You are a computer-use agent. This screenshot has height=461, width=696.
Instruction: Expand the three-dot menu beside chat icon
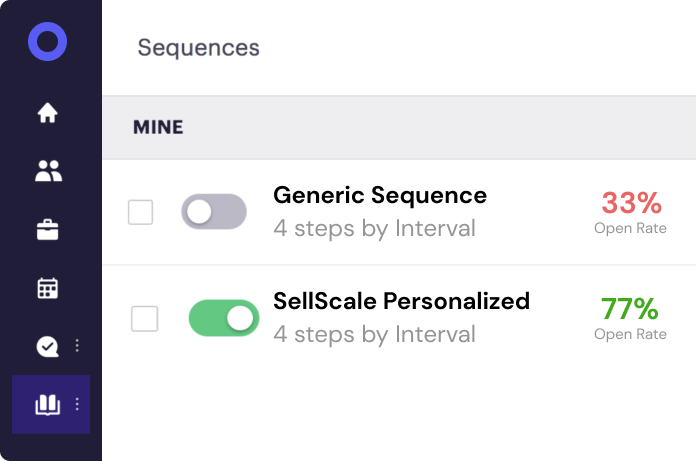pyautogui.click(x=77, y=346)
